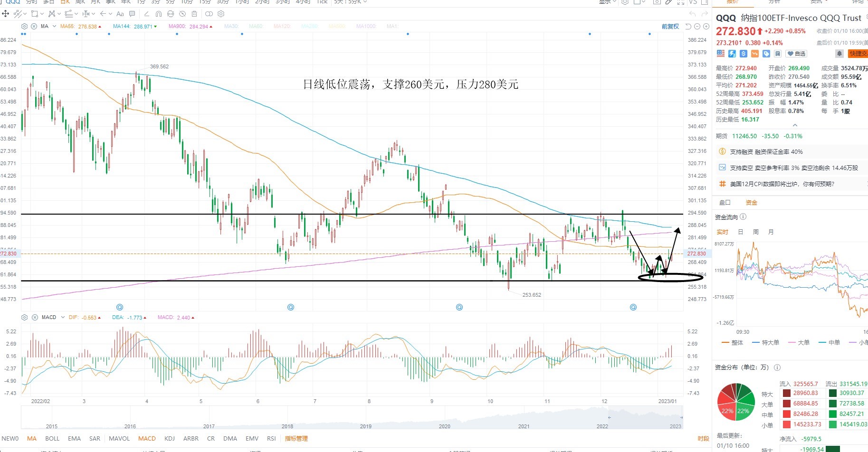This screenshot has height=452, width=868.
Task: Toggle SAR overlay indicator
Action: tap(95, 438)
